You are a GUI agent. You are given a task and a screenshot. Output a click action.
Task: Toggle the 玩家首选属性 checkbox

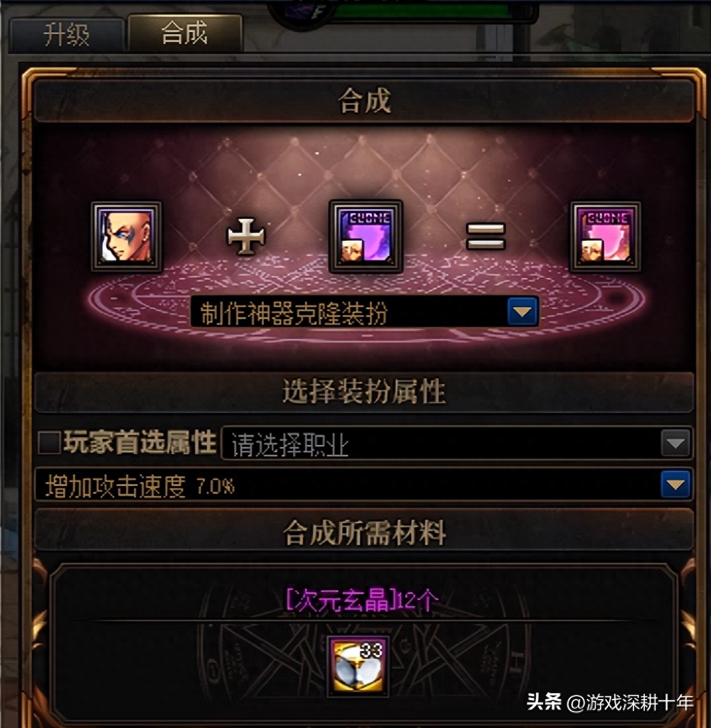[49, 442]
